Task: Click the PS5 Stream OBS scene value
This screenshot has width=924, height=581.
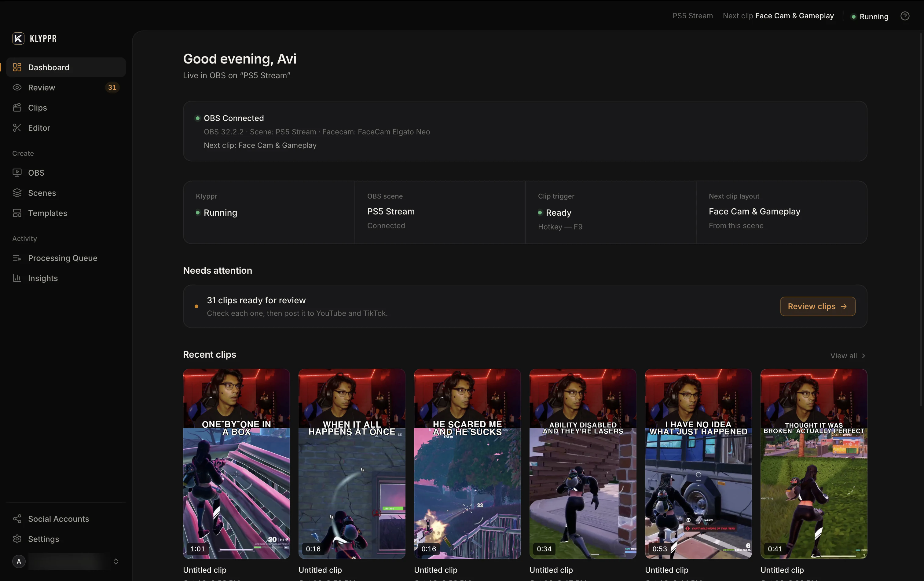Action: 391,212
